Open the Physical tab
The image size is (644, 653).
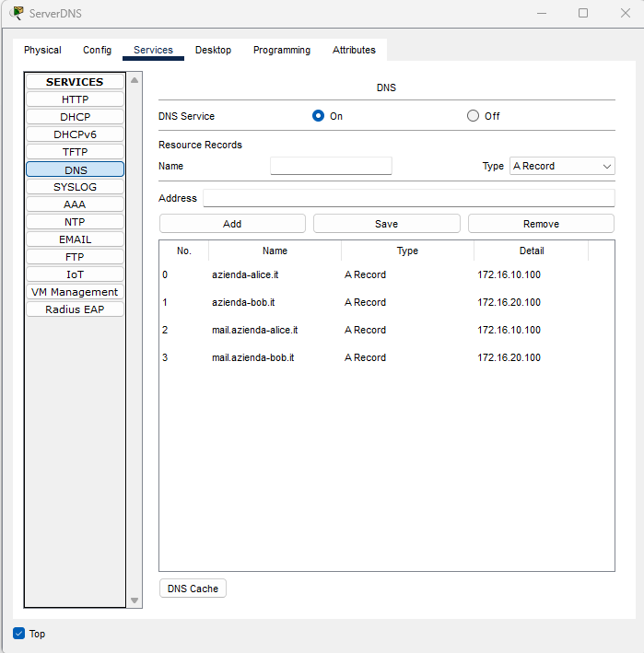[42, 50]
